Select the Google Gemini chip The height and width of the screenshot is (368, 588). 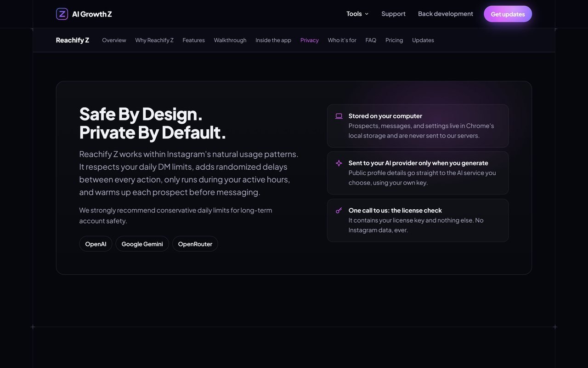142,244
